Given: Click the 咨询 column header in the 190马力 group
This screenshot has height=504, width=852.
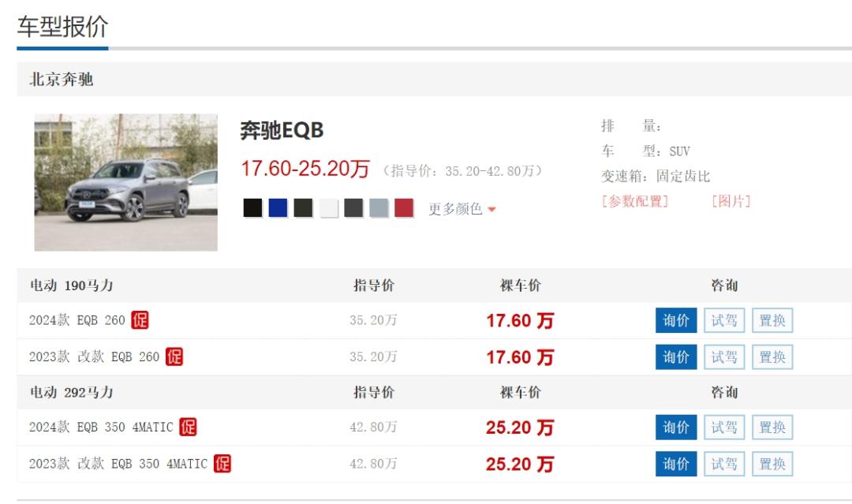Looking at the screenshot, I should coord(724,286).
